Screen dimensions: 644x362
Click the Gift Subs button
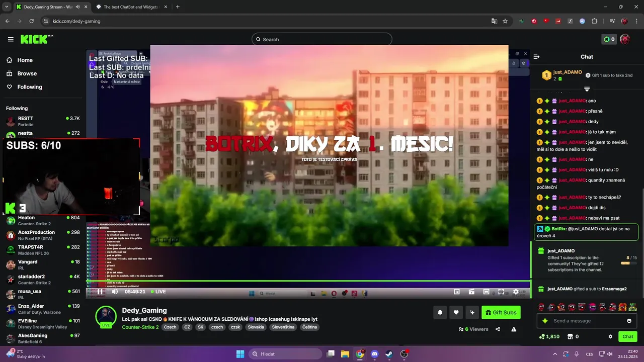pyautogui.click(x=501, y=312)
